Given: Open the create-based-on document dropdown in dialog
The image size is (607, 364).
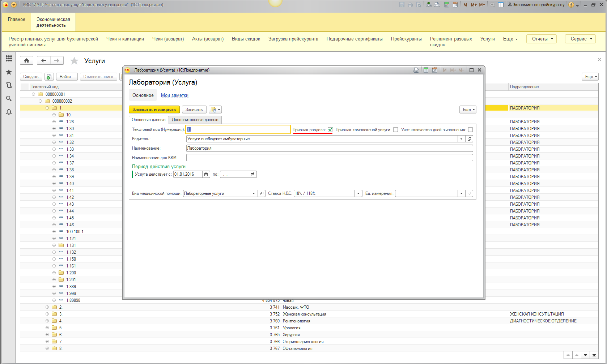Looking at the screenshot, I should [x=215, y=110].
